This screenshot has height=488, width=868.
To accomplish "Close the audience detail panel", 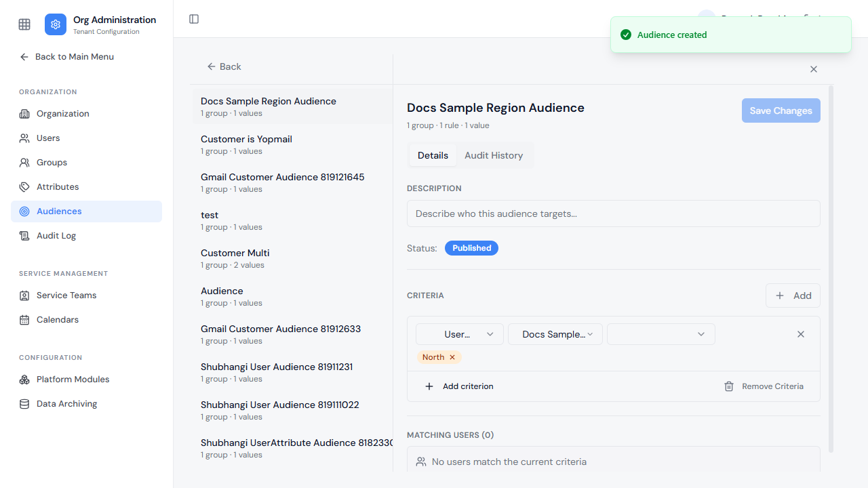I will [x=814, y=69].
